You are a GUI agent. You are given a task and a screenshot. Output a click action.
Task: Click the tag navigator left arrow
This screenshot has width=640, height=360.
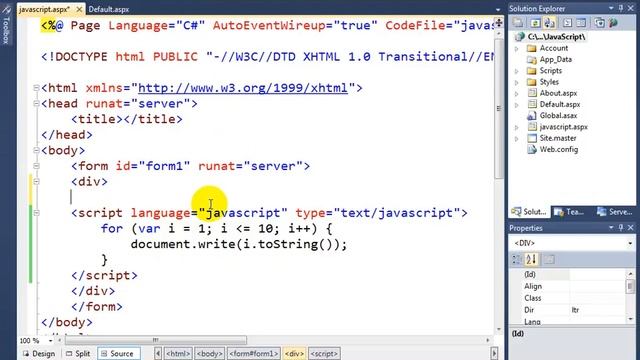[x=158, y=353]
